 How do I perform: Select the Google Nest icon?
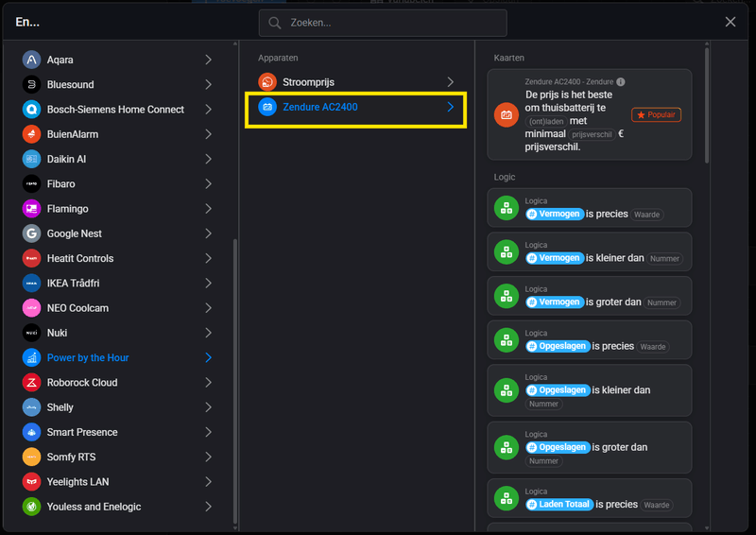click(31, 233)
